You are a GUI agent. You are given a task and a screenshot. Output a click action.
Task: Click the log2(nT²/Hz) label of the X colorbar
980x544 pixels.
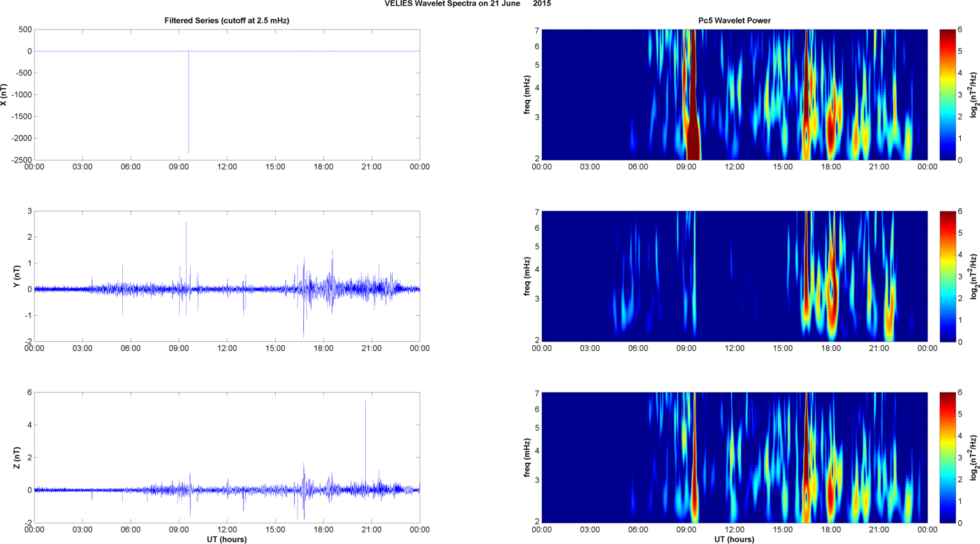[974, 95]
